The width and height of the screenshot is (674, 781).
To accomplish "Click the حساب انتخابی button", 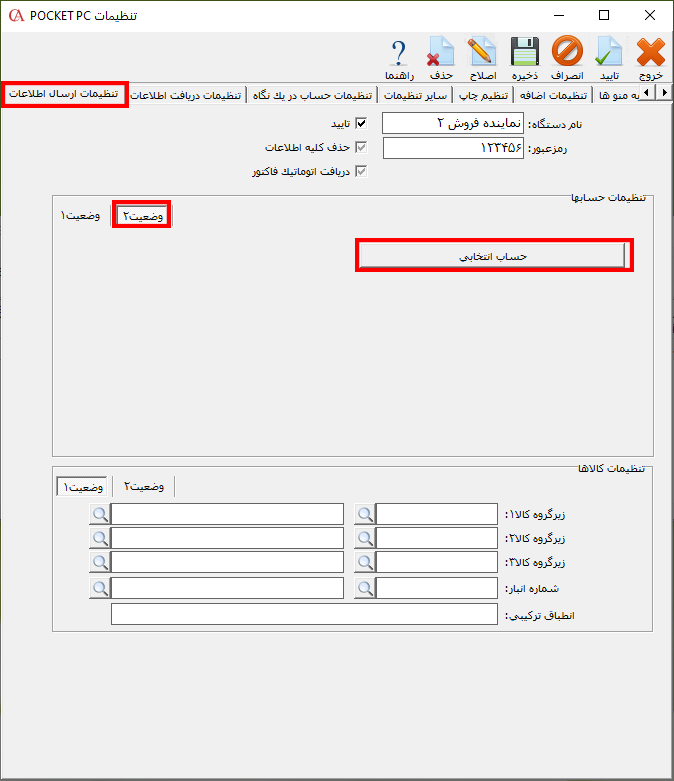I will tap(494, 256).
